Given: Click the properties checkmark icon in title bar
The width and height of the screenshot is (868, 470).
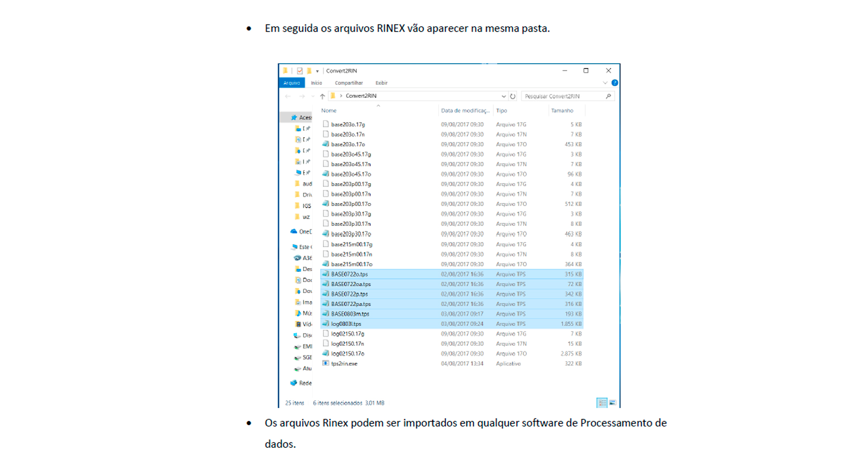Looking at the screenshot, I should (x=300, y=71).
